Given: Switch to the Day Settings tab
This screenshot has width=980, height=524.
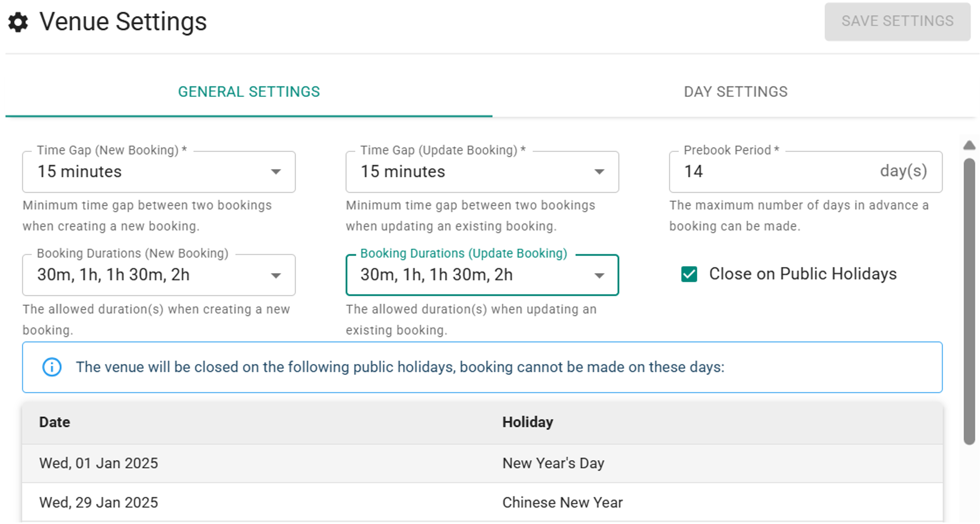Looking at the screenshot, I should pyautogui.click(x=735, y=92).
